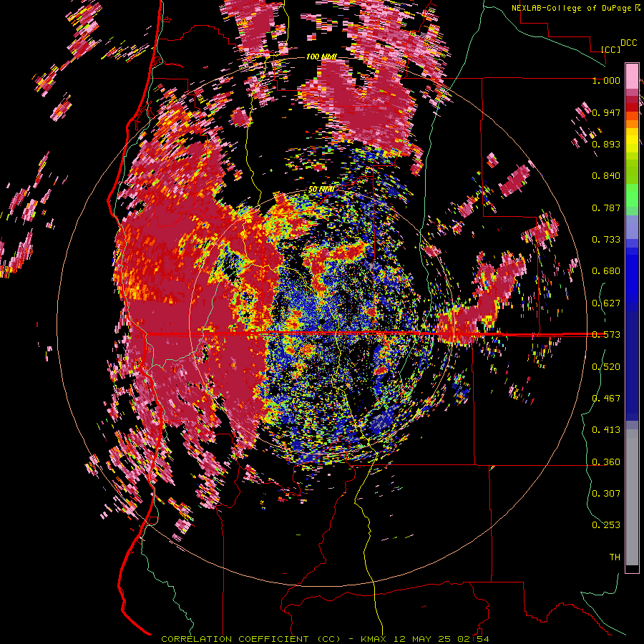Click the 100 NMI range ring label
644x644 pixels.
321,57
